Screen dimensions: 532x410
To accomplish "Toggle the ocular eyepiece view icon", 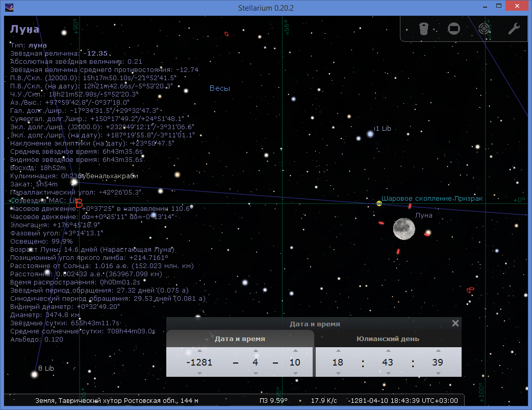I will coord(424,29).
